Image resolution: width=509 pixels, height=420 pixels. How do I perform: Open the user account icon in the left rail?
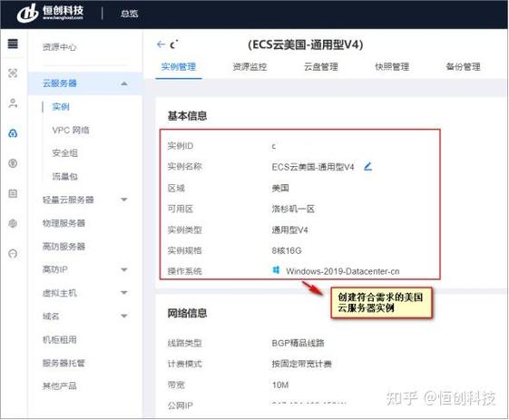(13, 103)
